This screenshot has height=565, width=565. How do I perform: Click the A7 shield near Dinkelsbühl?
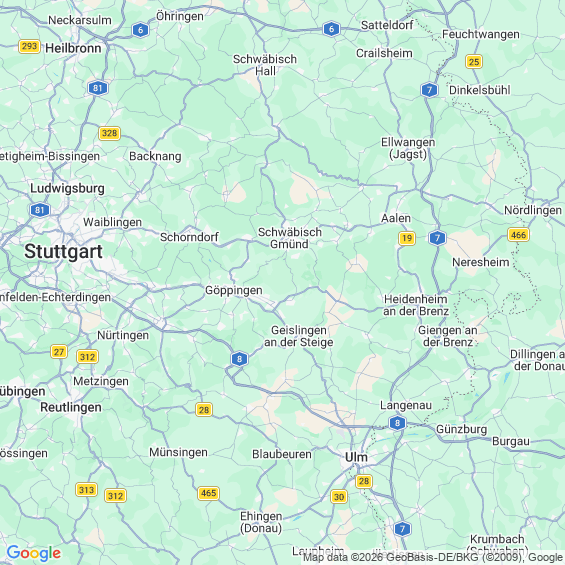tap(429, 90)
